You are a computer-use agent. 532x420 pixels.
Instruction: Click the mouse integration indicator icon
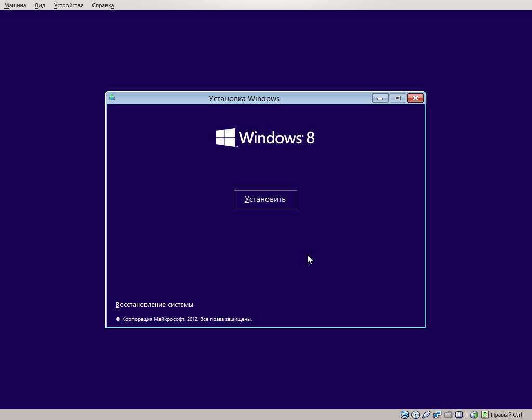coord(473,414)
